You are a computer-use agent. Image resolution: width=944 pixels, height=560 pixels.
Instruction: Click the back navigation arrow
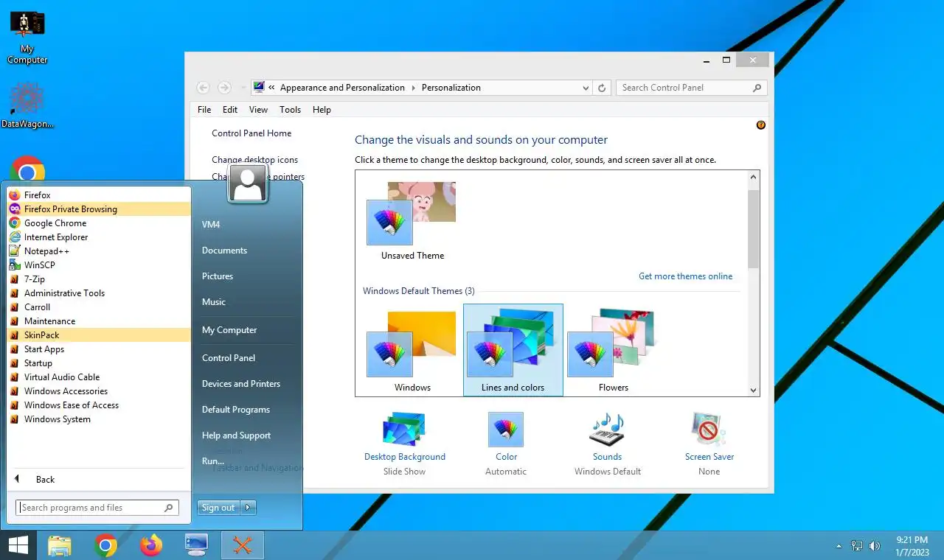204,88
